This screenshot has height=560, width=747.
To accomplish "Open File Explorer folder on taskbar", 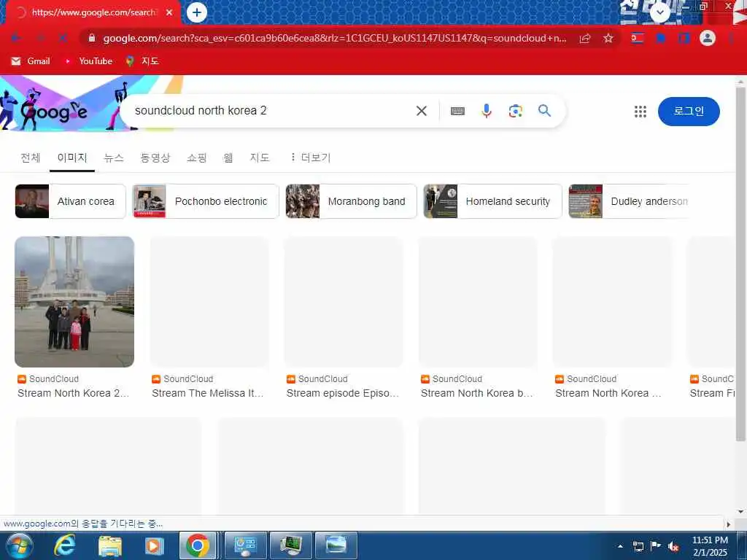I will [x=110, y=545].
